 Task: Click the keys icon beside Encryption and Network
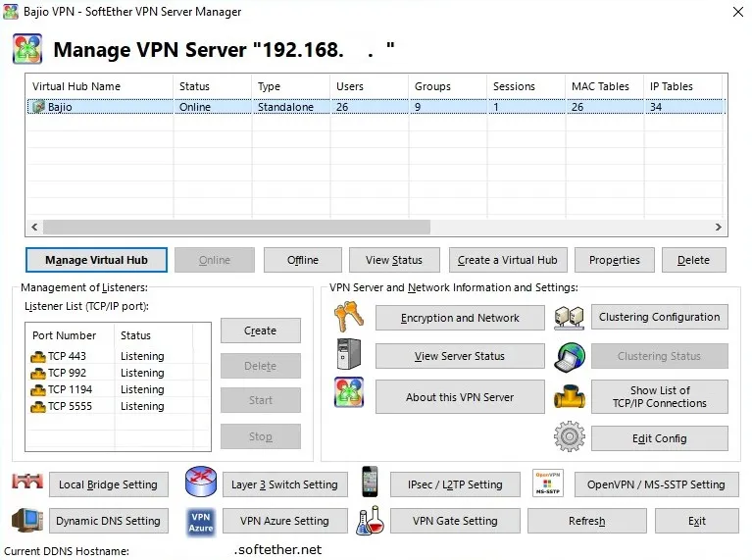coord(349,317)
